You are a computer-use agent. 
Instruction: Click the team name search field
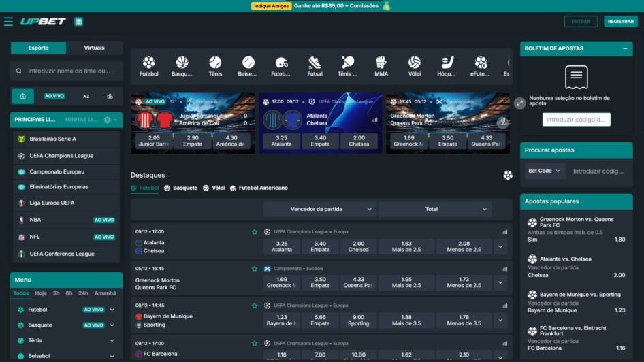pos(66,71)
